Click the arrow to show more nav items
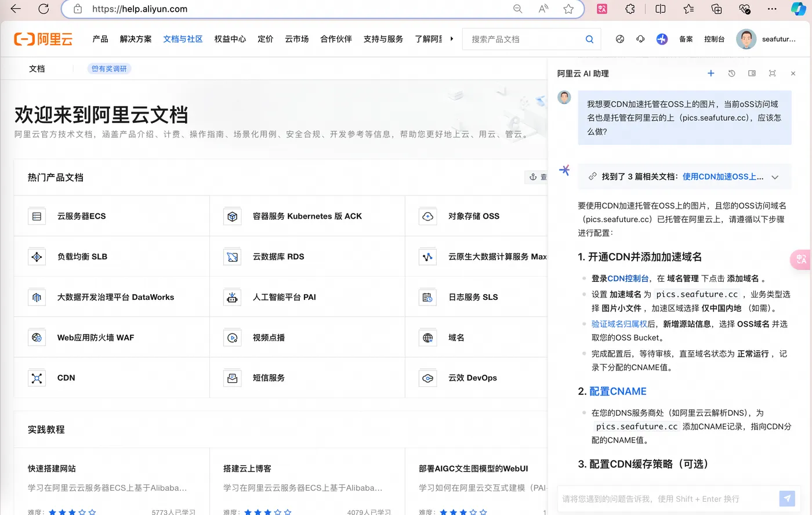This screenshot has height=515, width=812. click(451, 39)
